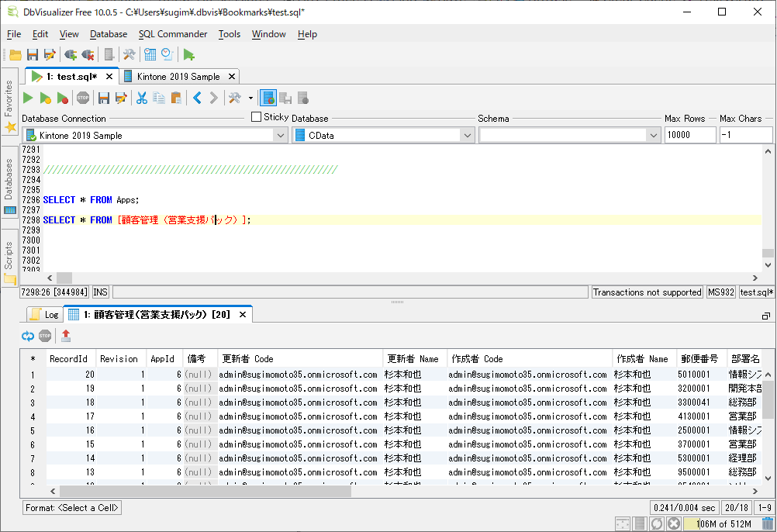
Task: Click circular refresh icon in status bar
Action: coord(657,523)
